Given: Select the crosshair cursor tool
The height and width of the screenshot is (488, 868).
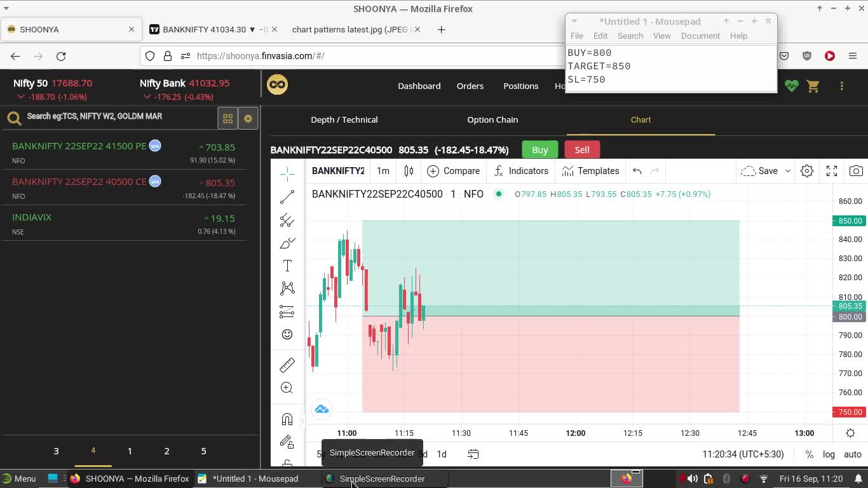Looking at the screenshot, I should point(287,173).
